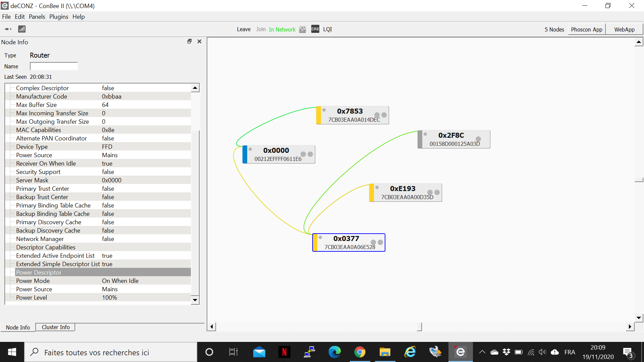Screen dimensions: 644x362
Task: Click the Dropbox tray icon
Action: point(506,352)
